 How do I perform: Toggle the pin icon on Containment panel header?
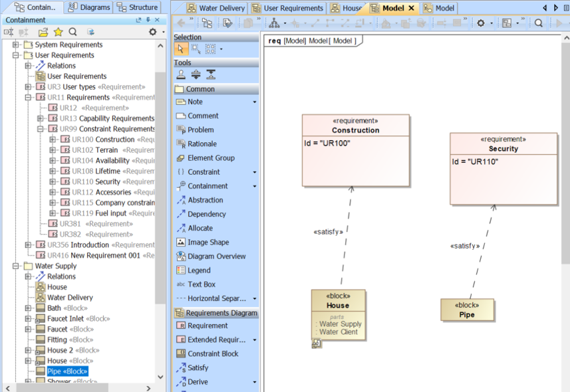click(x=148, y=20)
